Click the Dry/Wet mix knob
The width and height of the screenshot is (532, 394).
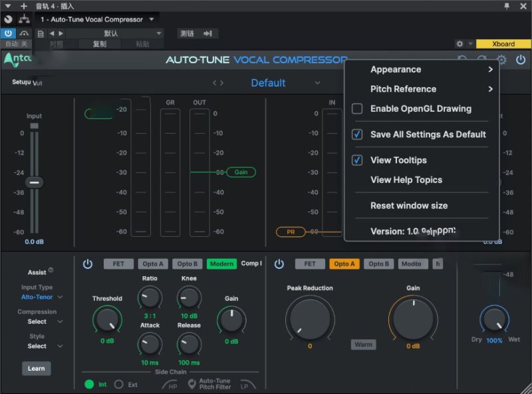point(494,319)
